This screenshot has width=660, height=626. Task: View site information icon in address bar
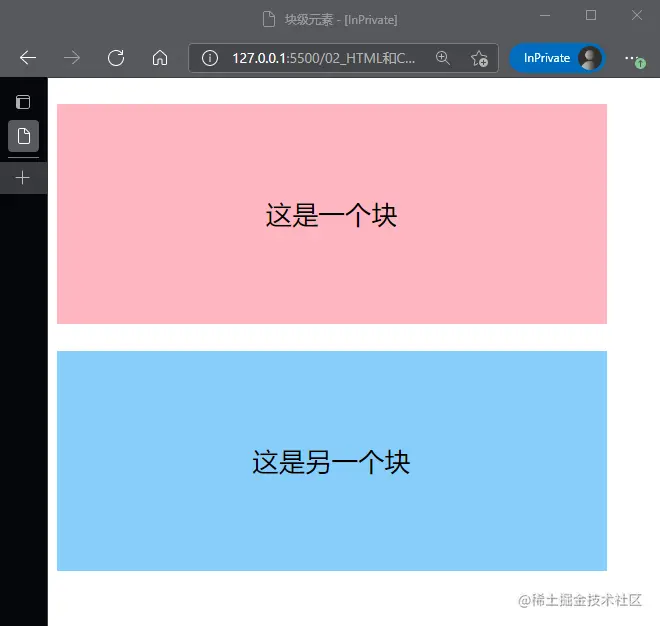click(x=210, y=58)
